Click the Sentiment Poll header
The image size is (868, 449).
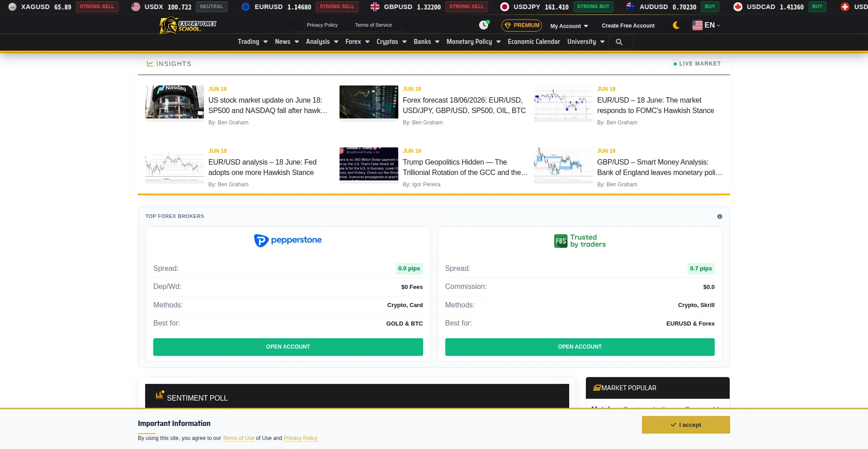(357, 396)
